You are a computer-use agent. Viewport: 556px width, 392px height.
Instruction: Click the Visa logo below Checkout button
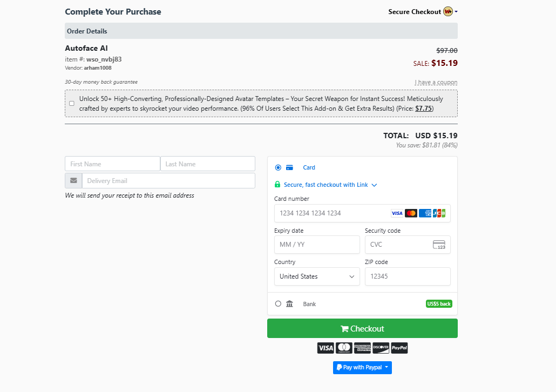326,348
